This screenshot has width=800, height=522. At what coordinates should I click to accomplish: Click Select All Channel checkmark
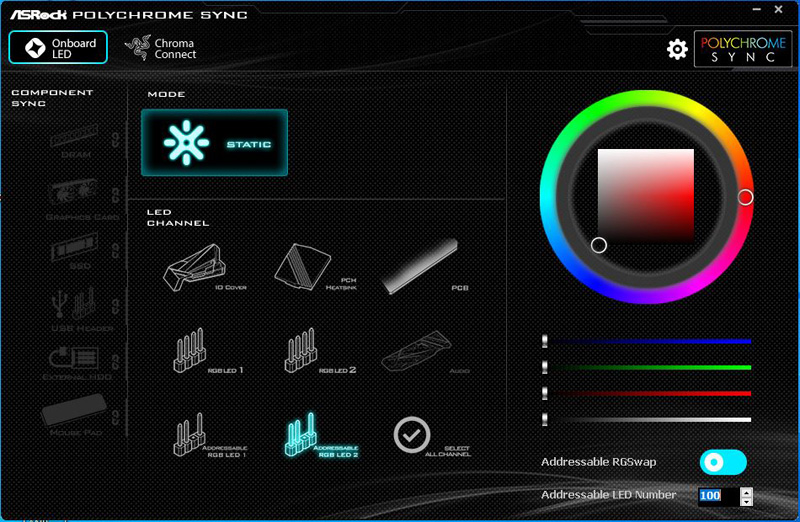(x=412, y=435)
